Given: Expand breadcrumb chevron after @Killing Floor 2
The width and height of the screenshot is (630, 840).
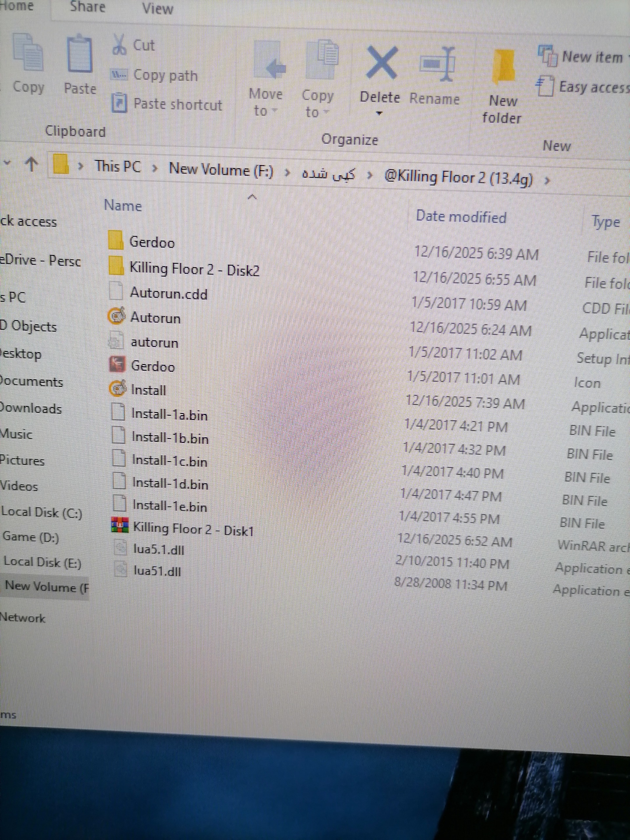Looking at the screenshot, I should point(547,181).
